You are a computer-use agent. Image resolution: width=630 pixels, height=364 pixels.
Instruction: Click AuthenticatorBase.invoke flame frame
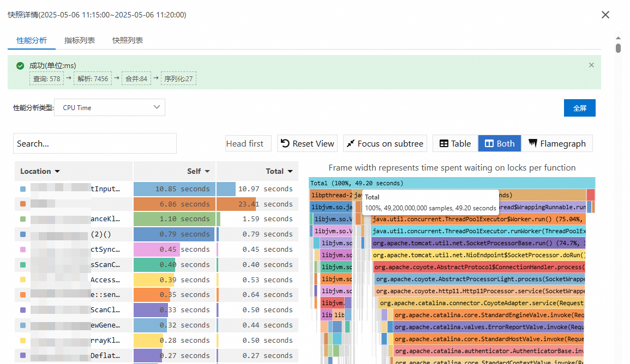489,351
